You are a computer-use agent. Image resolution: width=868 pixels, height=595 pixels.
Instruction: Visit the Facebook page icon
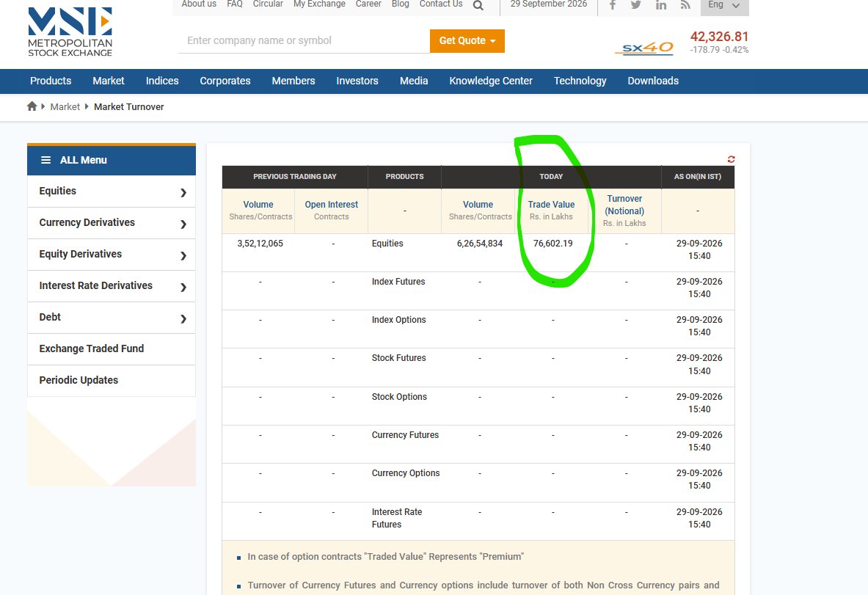[x=612, y=5]
